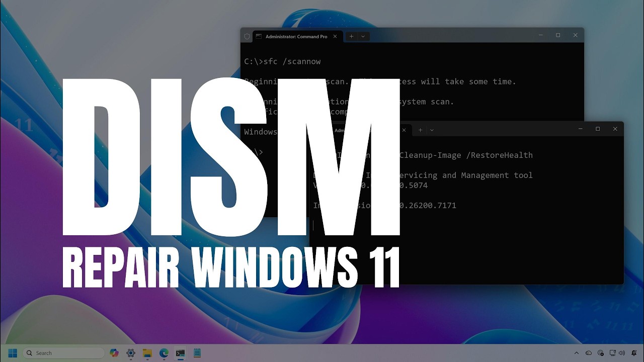Open the notification bell in tray
The image size is (644, 362).
(x=634, y=353)
